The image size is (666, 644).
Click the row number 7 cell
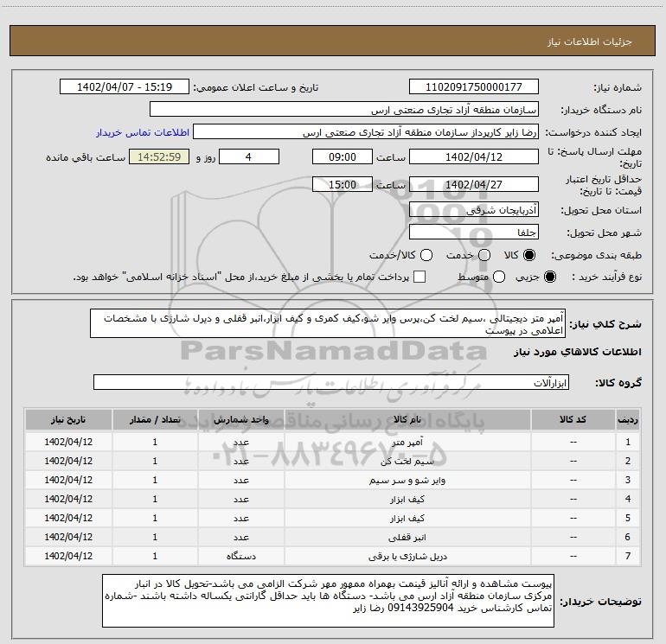[628, 556]
